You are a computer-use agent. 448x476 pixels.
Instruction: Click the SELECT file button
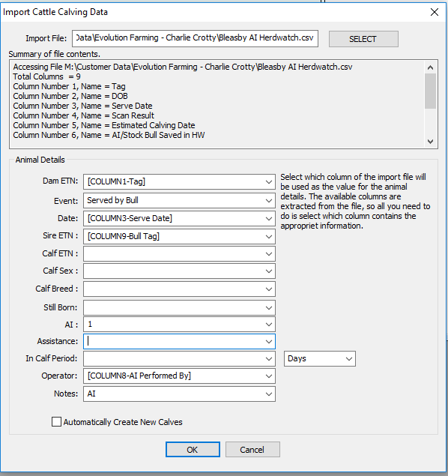363,39
